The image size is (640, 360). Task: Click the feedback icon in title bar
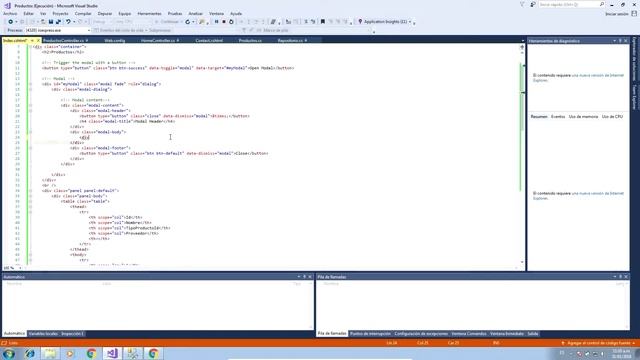tap(533, 4)
